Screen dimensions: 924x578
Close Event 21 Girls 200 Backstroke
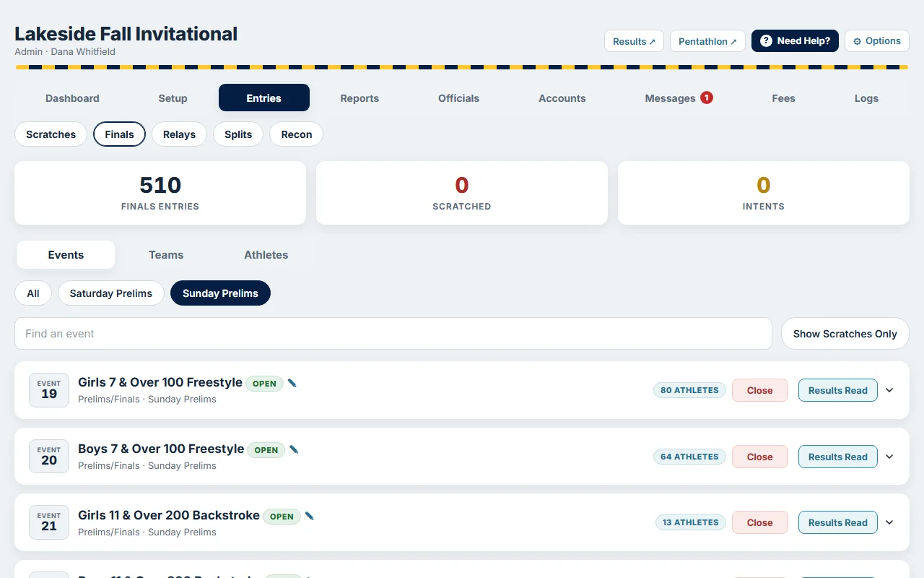(x=760, y=522)
